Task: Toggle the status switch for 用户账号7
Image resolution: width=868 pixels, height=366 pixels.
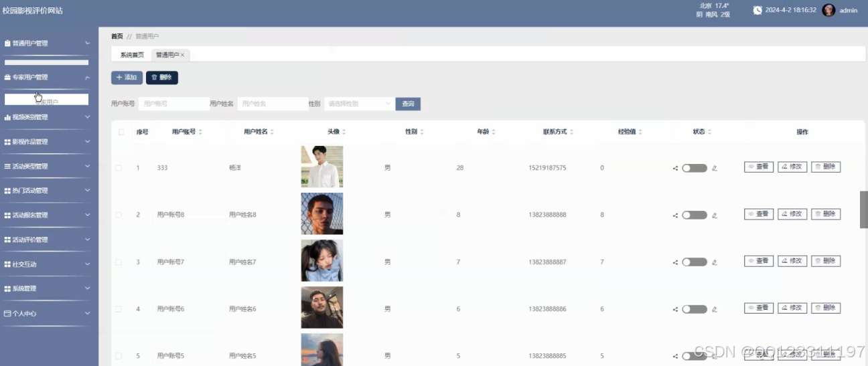Action: pos(695,262)
